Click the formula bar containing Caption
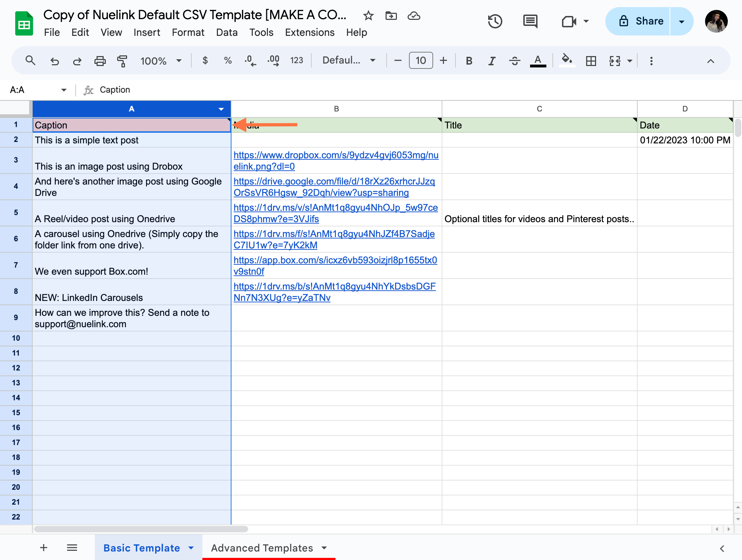The width and height of the screenshot is (742, 560). pyautogui.click(x=419, y=90)
